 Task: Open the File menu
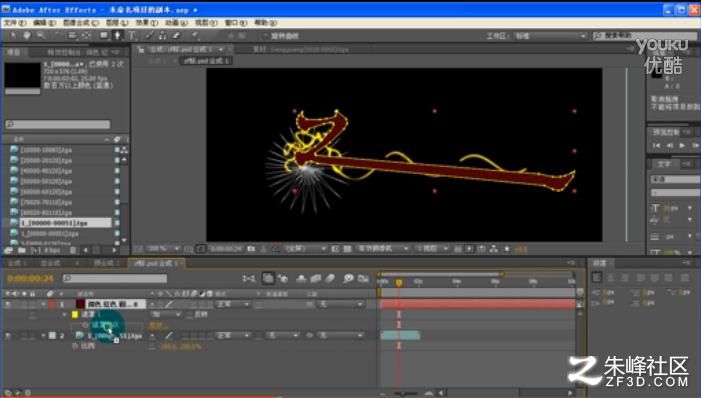point(15,22)
